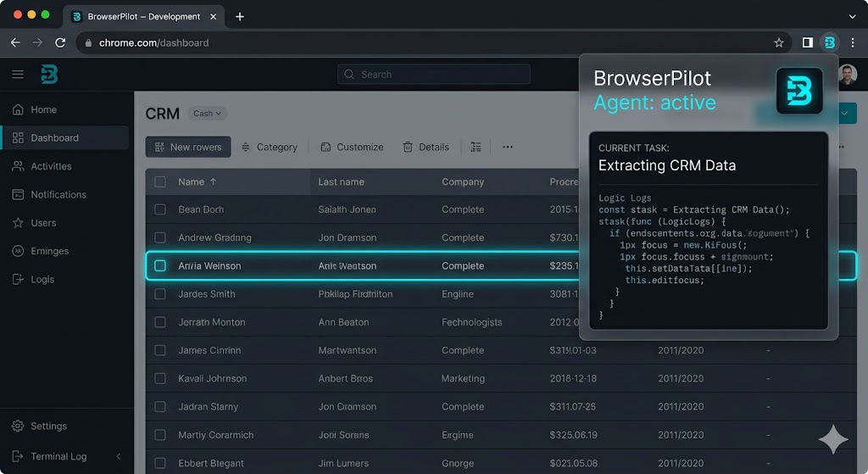Open Settings in the sidebar
The width and height of the screenshot is (868, 474).
65,426
